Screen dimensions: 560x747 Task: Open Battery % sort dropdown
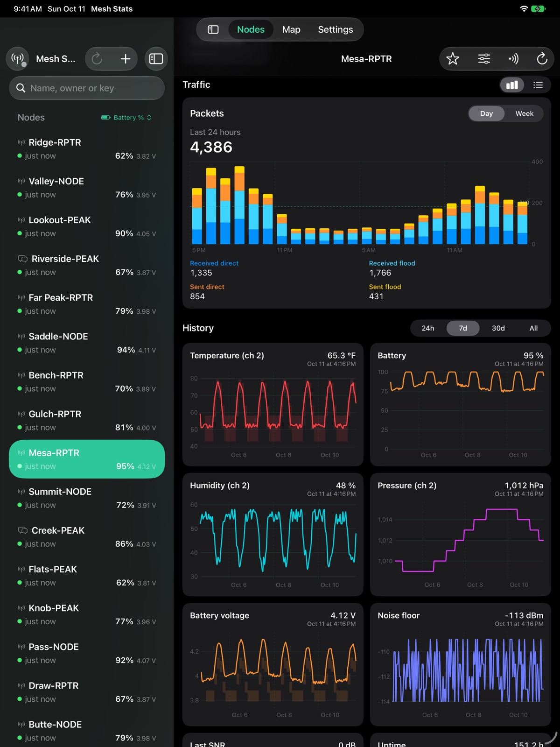(x=126, y=118)
